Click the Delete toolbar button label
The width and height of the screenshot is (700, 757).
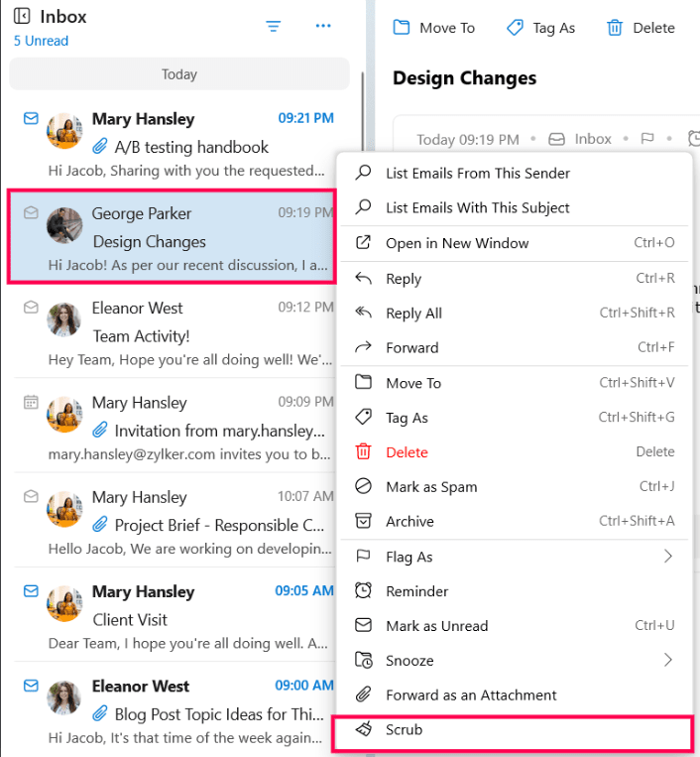tap(653, 28)
